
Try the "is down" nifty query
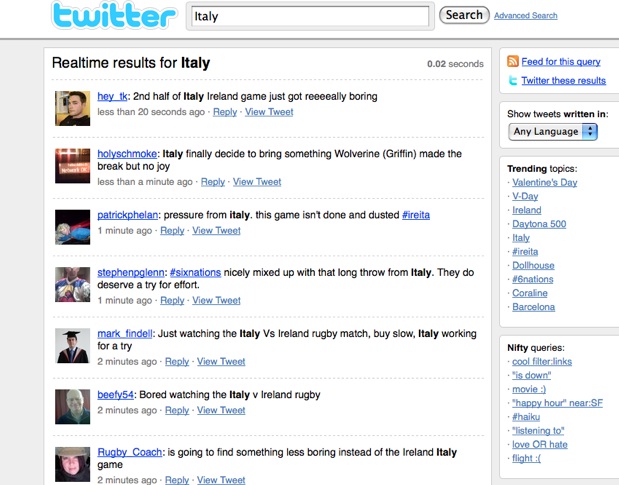(x=531, y=375)
